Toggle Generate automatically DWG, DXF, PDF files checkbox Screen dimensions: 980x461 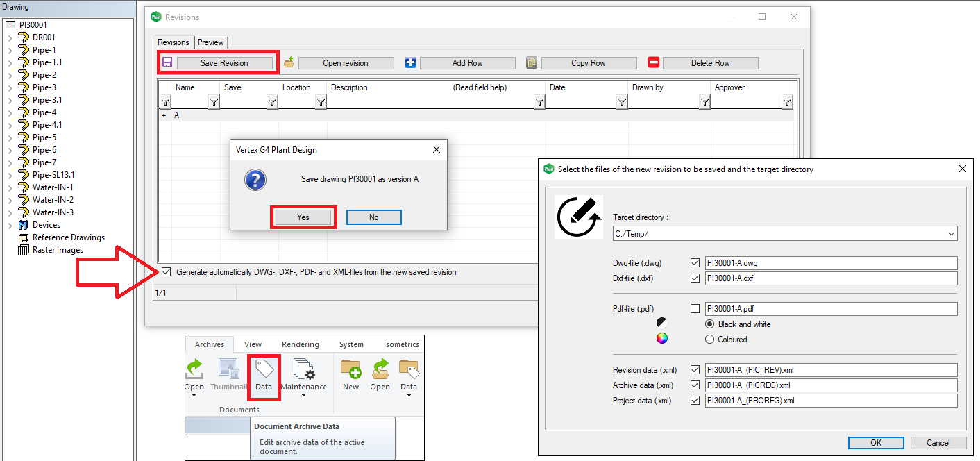coord(166,272)
